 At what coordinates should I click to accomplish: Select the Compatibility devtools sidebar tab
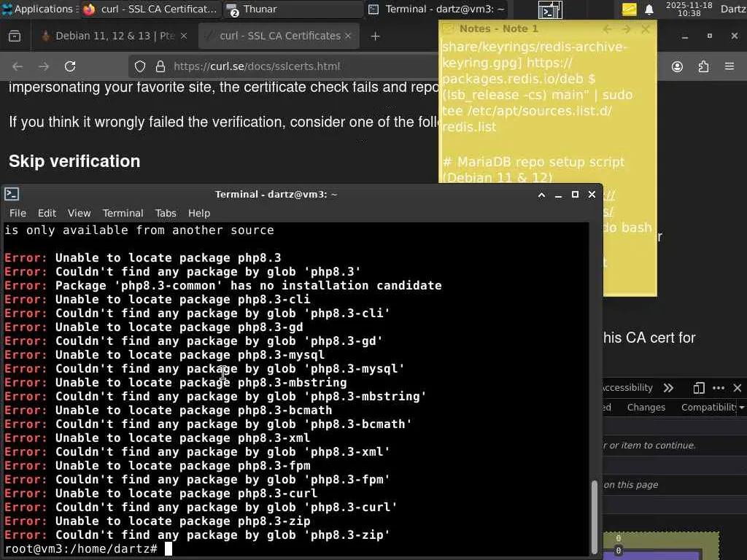(x=708, y=407)
